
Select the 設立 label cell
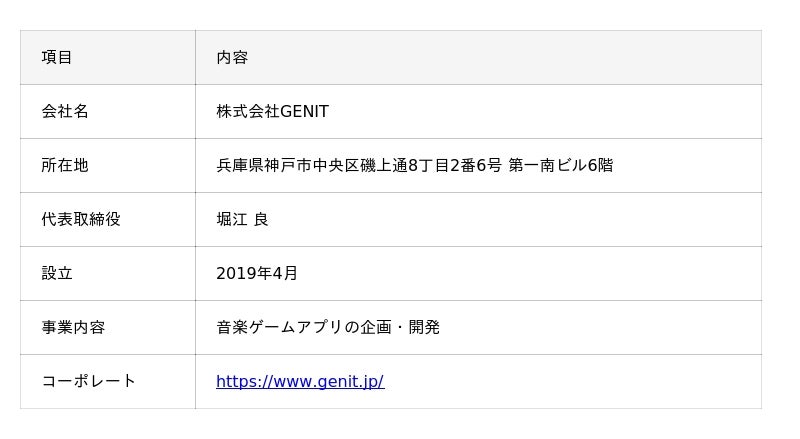point(57,273)
